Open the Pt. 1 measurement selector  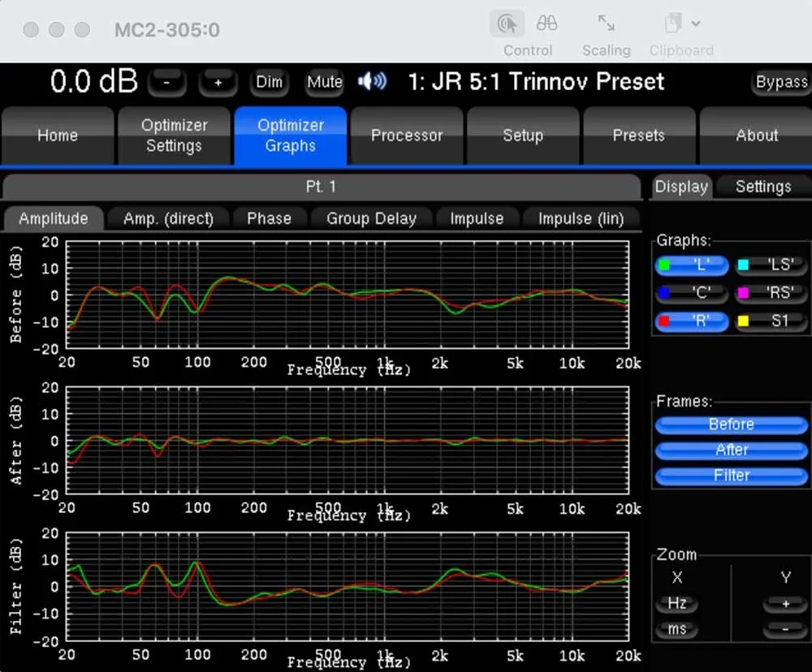[x=321, y=187]
